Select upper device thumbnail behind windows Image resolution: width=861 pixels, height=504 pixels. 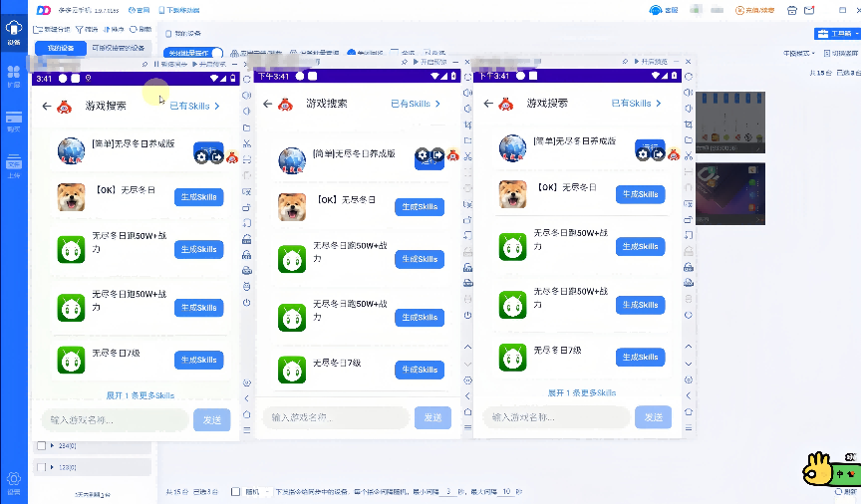730,123
